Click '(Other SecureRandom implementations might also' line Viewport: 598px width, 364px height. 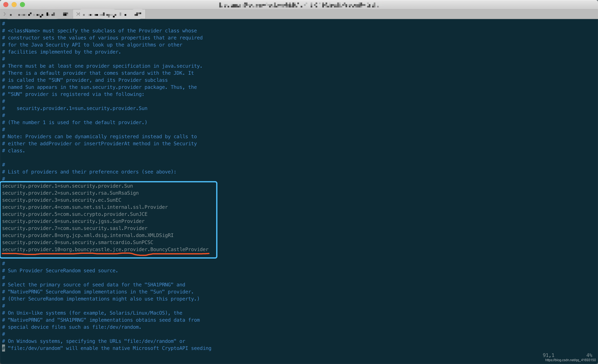point(101,299)
